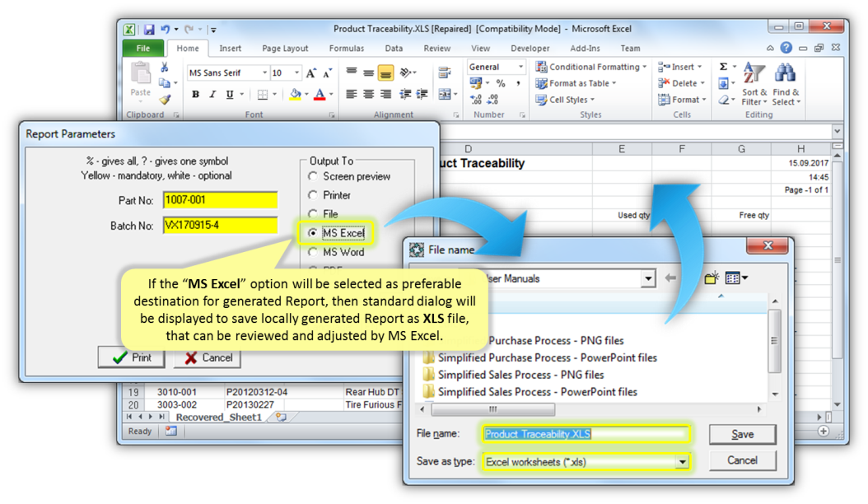This screenshot has height=504, width=868.
Task: Apply Italic formatting in the Font group
Action: point(212,95)
